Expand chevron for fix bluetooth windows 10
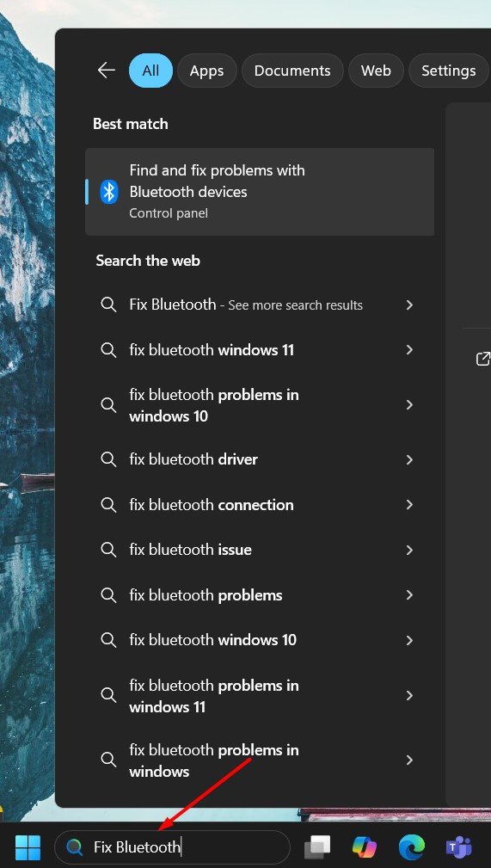 (409, 640)
